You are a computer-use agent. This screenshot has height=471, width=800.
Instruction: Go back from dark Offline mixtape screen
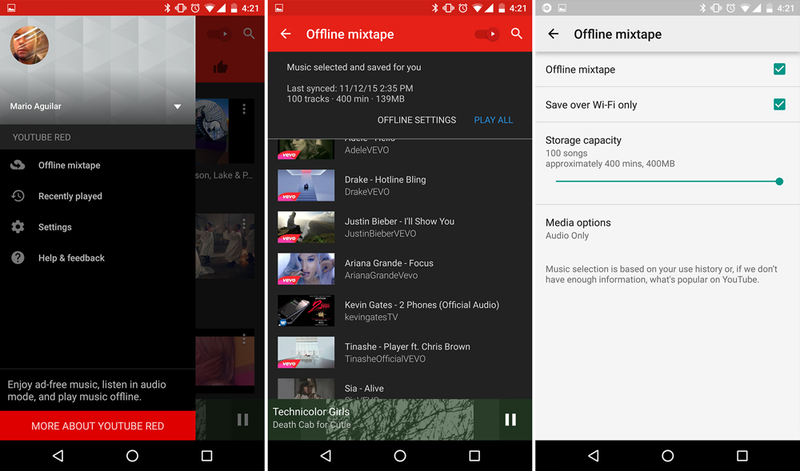click(286, 34)
